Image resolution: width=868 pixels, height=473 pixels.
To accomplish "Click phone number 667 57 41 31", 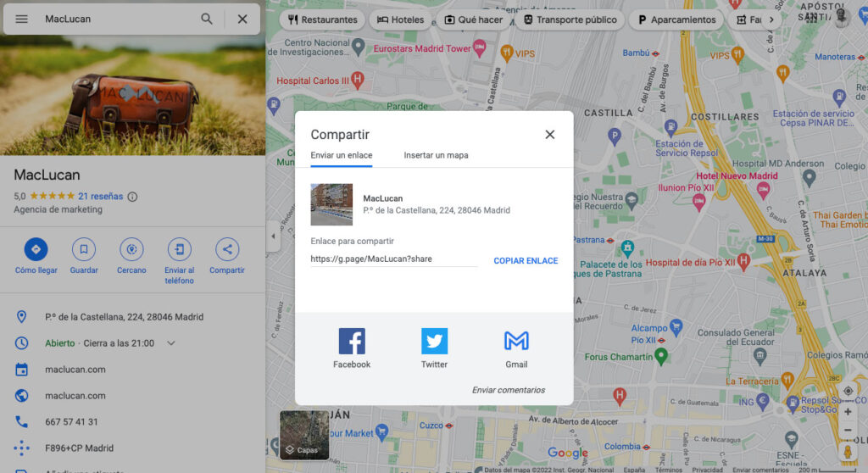I will pyautogui.click(x=71, y=422).
